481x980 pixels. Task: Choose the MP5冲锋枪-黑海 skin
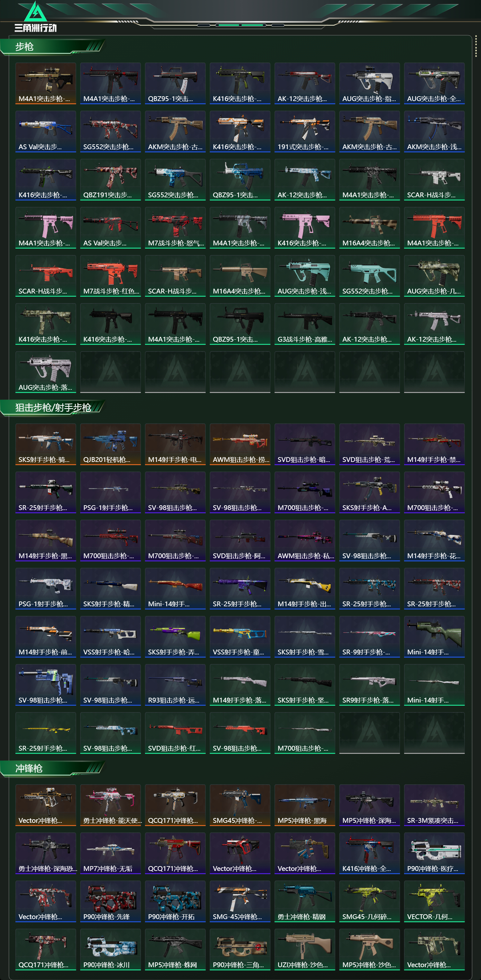click(305, 805)
